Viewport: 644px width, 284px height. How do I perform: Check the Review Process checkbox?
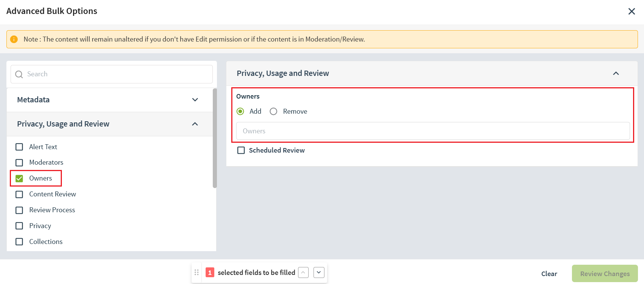19,210
